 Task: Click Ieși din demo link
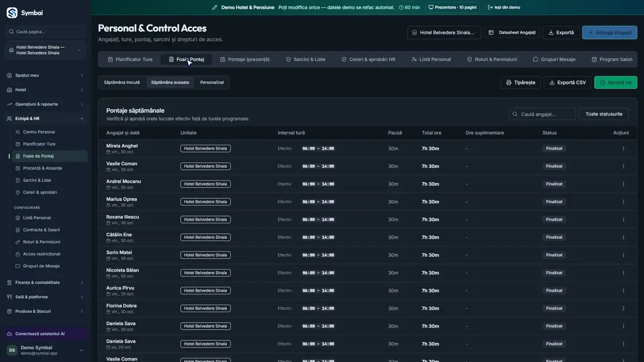tap(504, 8)
